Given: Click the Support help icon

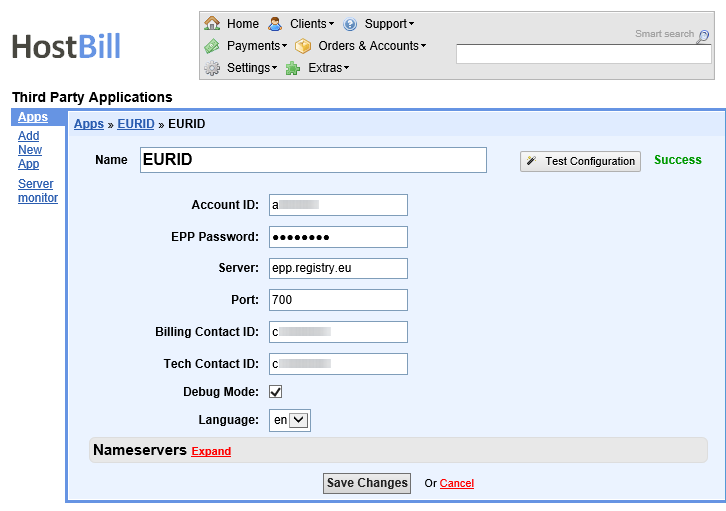Looking at the screenshot, I should (350, 24).
